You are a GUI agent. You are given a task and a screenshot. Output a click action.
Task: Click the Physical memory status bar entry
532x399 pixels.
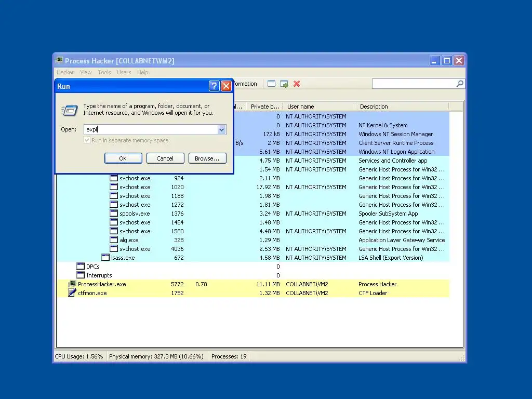156,356
